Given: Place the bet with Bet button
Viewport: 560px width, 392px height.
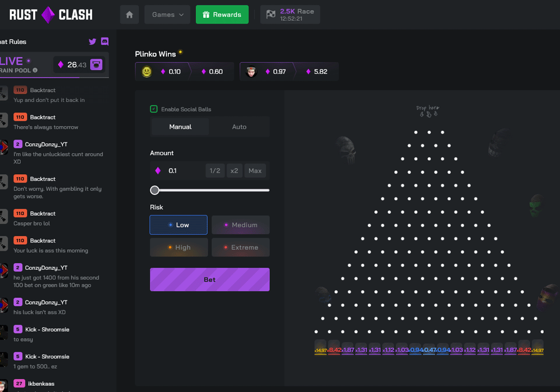Looking at the screenshot, I should point(209,279).
